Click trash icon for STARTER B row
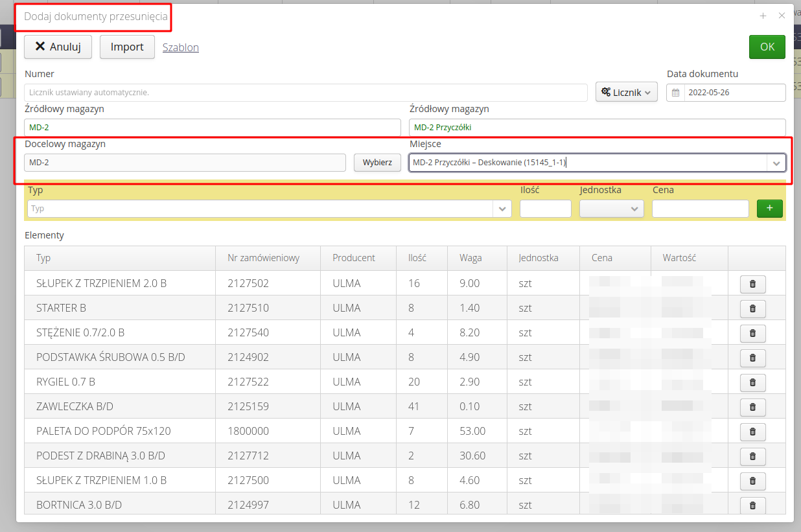Screen dimensions: 801x532 coord(752,308)
